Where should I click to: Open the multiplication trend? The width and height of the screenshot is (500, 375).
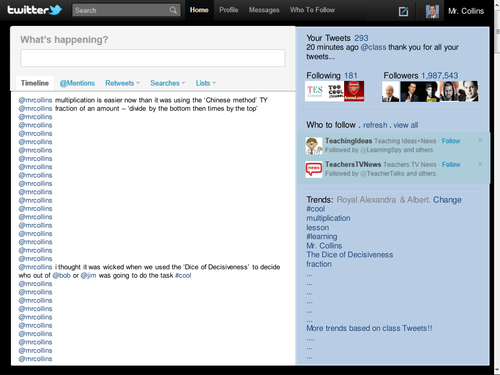tap(328, 218)
